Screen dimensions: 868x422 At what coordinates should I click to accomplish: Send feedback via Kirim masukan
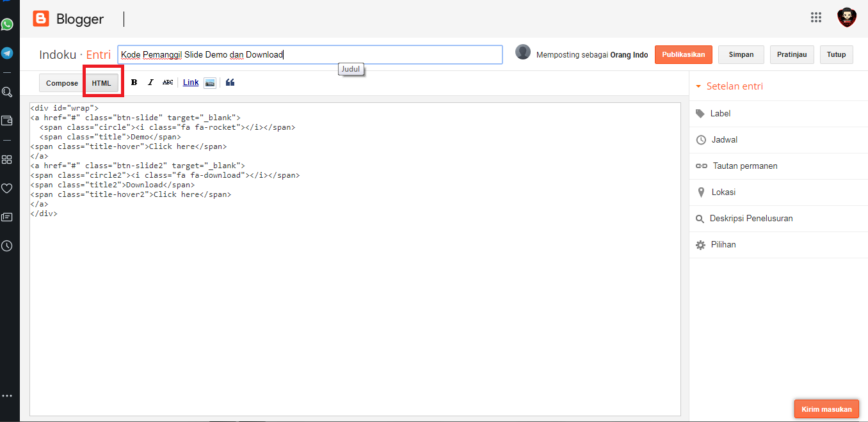point(826,409)
